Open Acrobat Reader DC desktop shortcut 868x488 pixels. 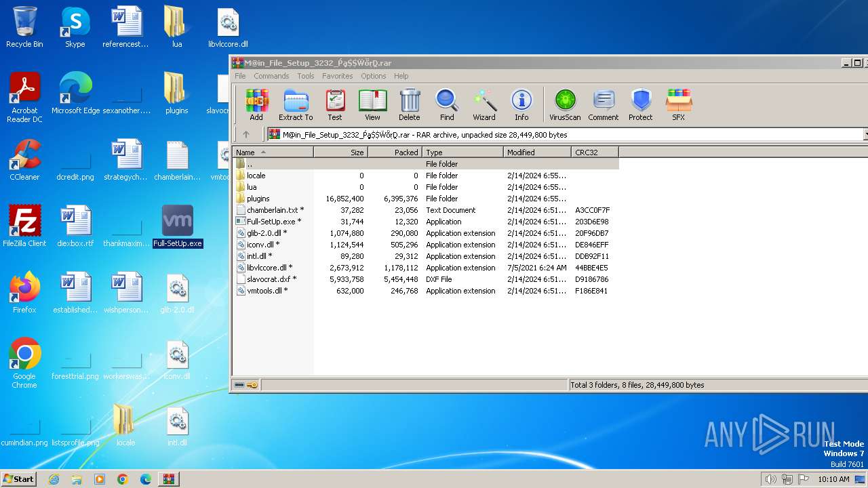(24, 97)
